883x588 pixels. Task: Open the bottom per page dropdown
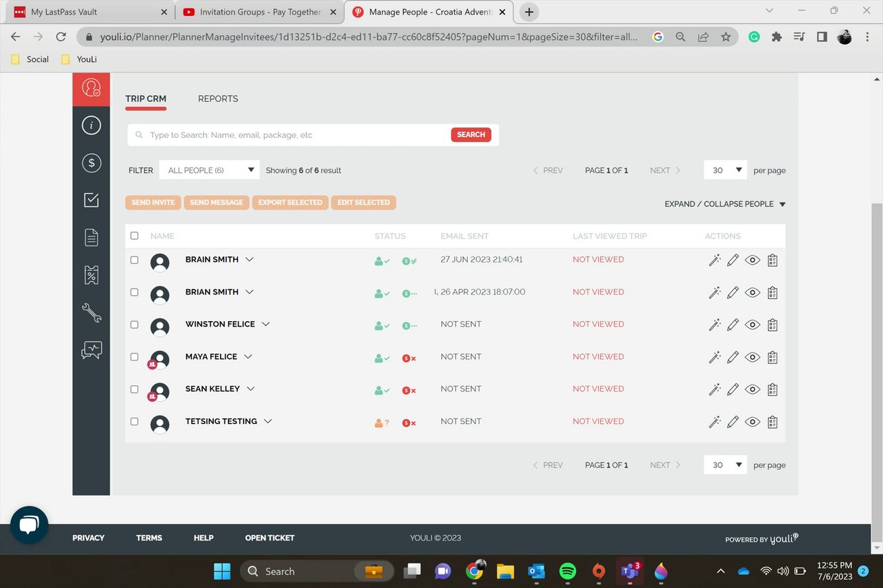pyautogui.click(x=725, y=465)
